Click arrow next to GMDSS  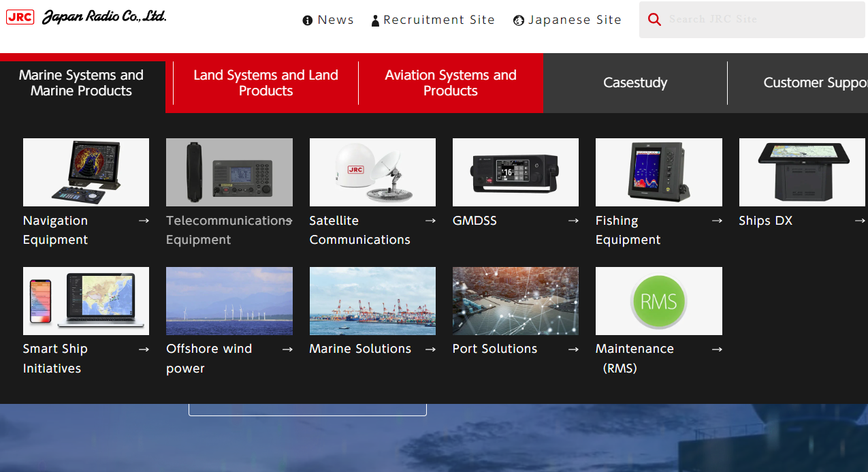[x=573, y=221]
